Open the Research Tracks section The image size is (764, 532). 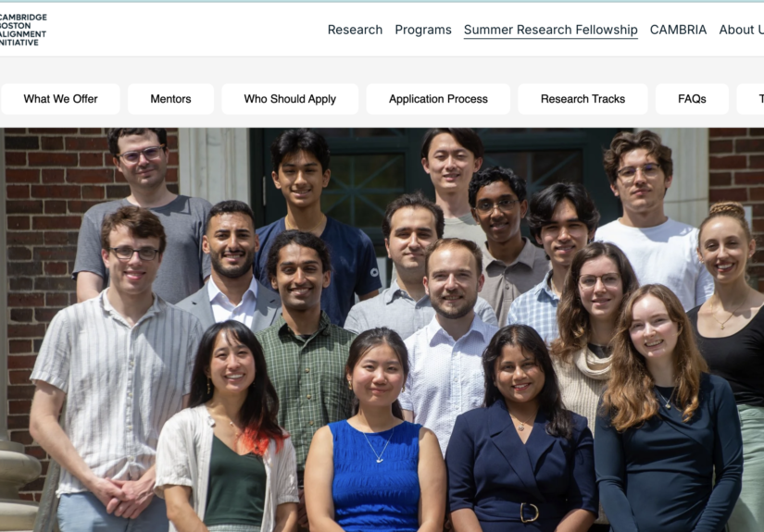[582, 99]
